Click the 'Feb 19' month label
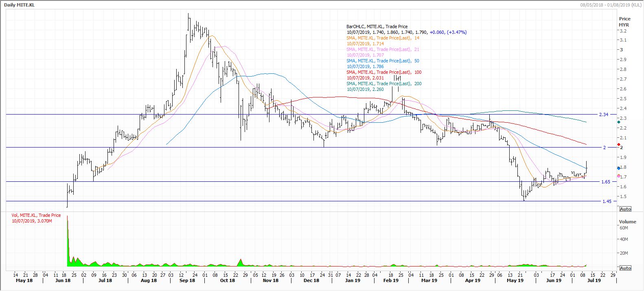 [391, 280]
